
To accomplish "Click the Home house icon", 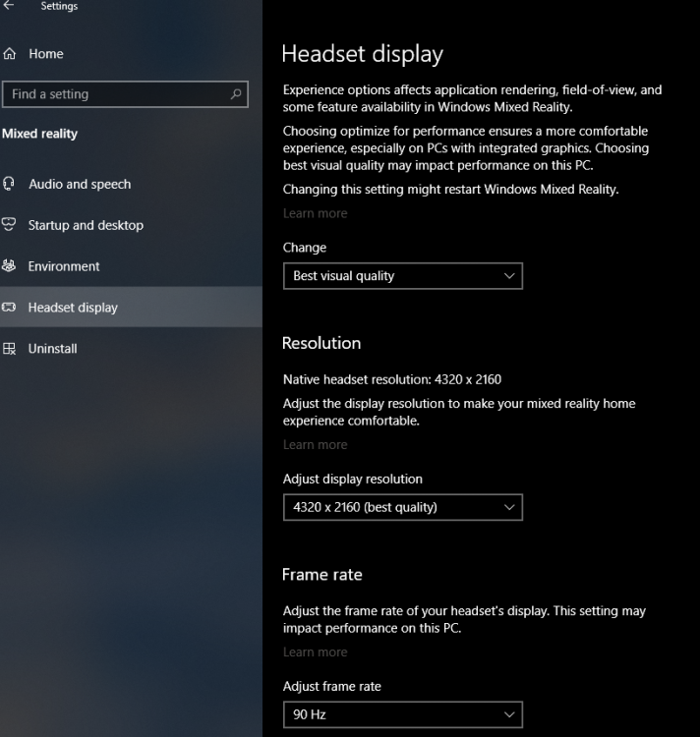I will point(10,54).
